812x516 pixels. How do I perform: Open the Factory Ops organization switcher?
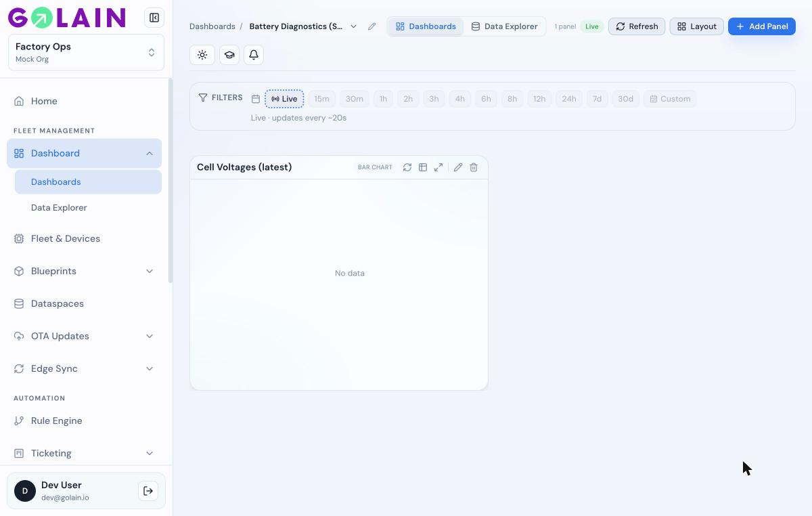(x=86, y=52)
